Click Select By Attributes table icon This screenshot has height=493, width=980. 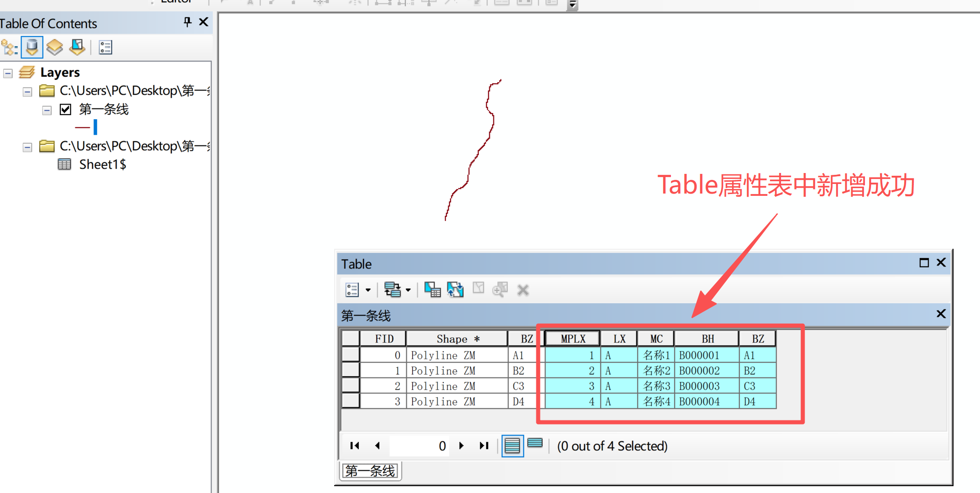(x=432, y=289)
